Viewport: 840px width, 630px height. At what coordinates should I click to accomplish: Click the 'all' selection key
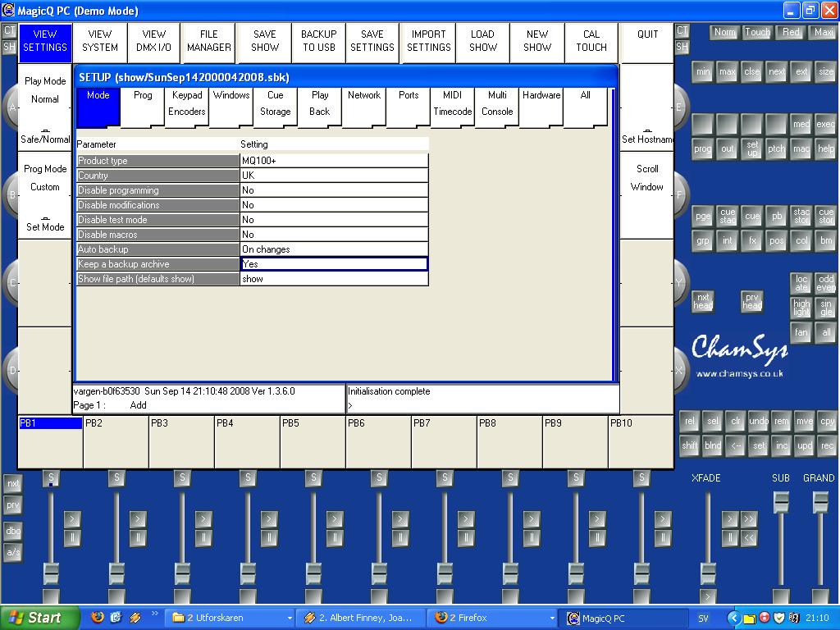tap(825, 332)
